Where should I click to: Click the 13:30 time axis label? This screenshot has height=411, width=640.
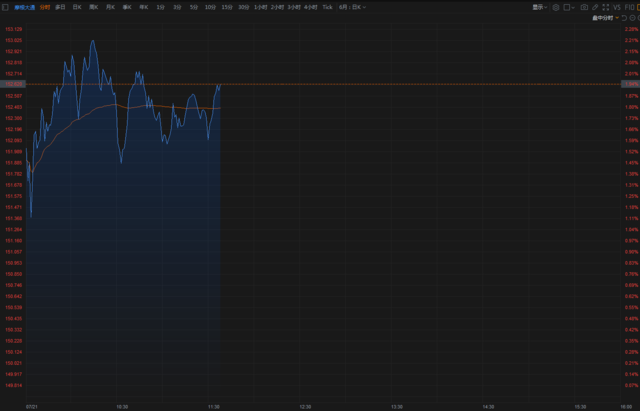tap(397, 407)
